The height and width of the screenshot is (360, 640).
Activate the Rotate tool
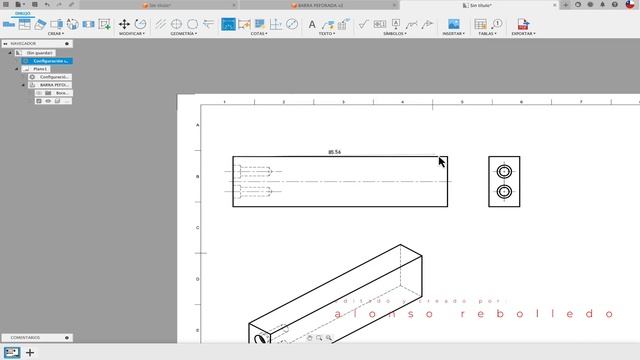click(140, 24)
